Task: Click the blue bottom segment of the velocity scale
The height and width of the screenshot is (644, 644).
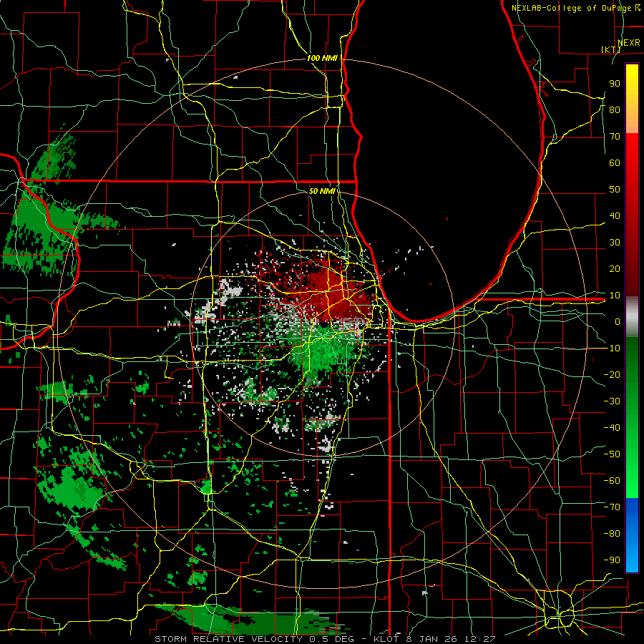Action: 632,535
